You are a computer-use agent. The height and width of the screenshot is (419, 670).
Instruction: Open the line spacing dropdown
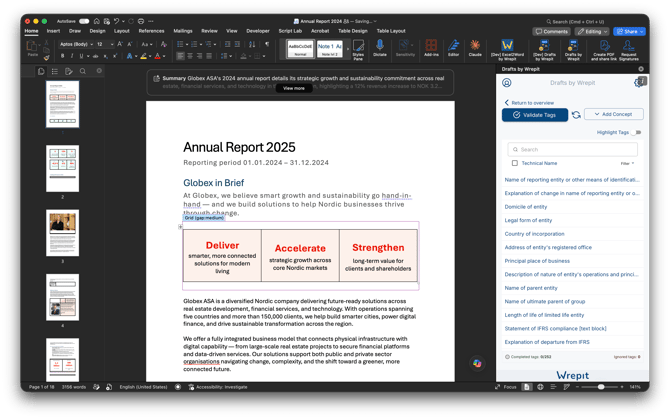click(225, 56)
